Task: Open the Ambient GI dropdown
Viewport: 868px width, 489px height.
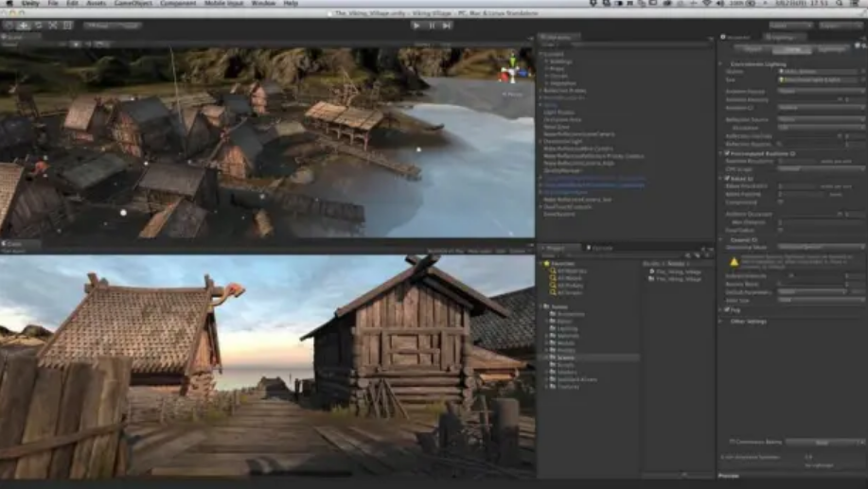Action: tap(821, 107)
